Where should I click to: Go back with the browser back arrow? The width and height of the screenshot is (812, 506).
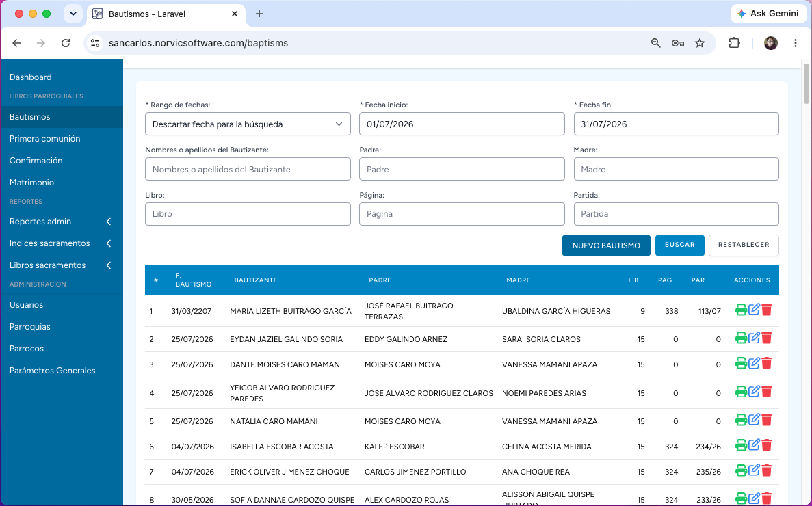coord(16,43)
